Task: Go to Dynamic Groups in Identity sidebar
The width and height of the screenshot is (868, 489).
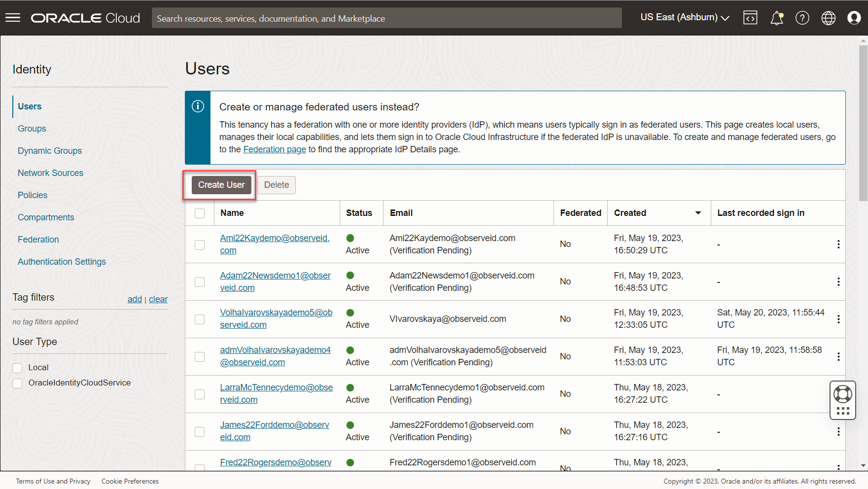Action: pos(50,151)
